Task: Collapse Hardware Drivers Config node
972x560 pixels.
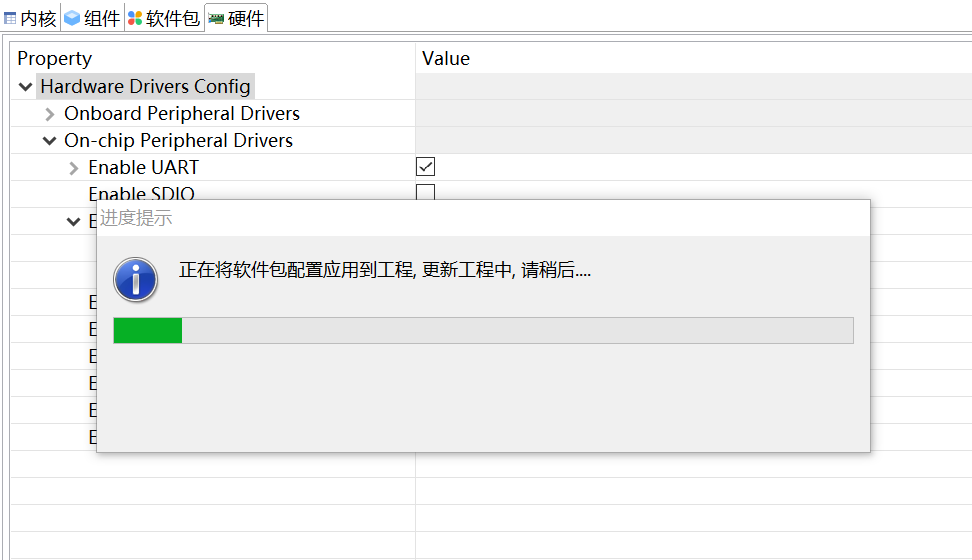Action: tap(25, 86)
